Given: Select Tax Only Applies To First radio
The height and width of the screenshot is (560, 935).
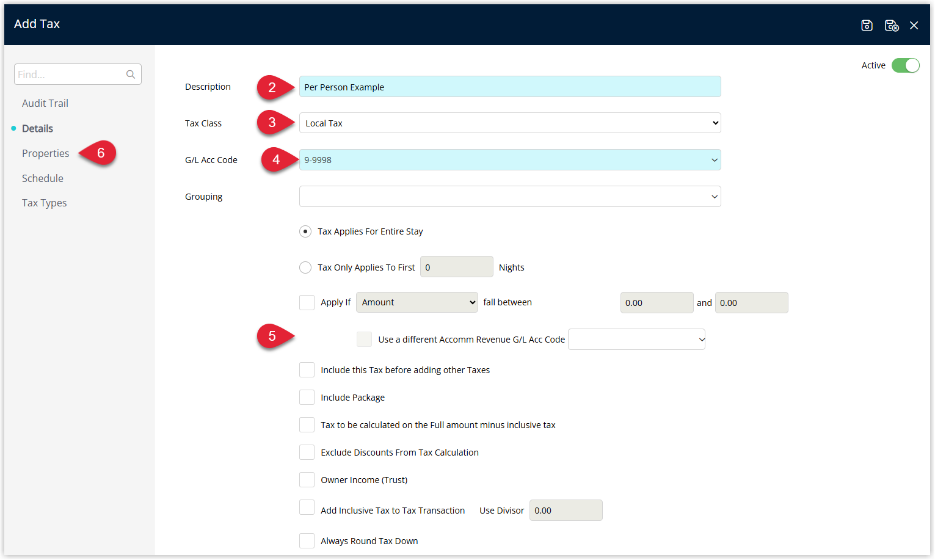Looking at the screenshot, I should pos(305,267).
